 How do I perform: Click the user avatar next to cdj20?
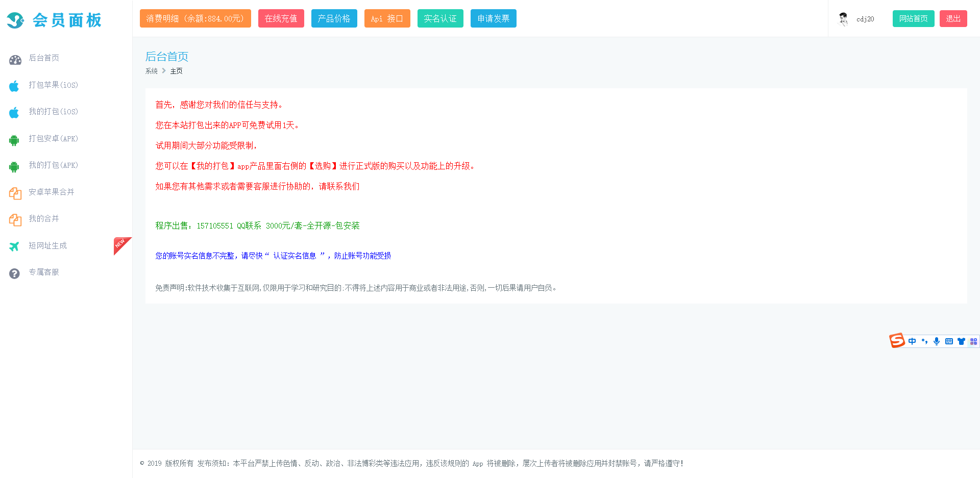[843, 19]
